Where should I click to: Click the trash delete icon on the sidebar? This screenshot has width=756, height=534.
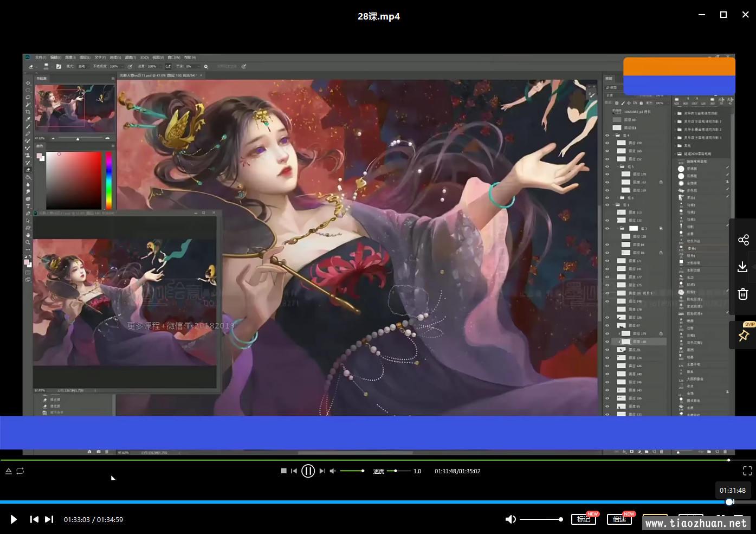click(x=743, y=294)
